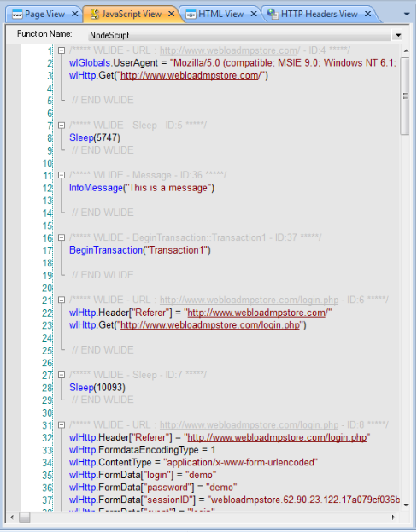Click the BeginTransaction("Transaction1") line
This screenshot has height=532, width=417.
click(x=140, y=250)
